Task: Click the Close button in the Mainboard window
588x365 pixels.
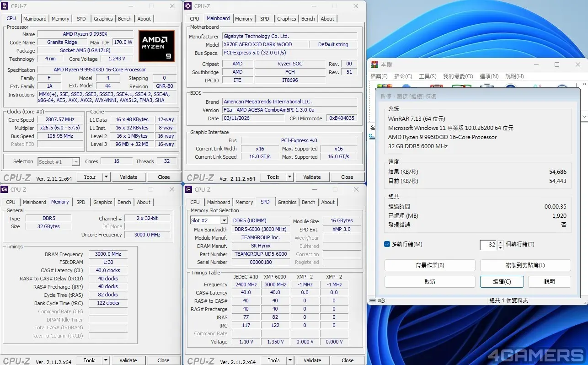Action: coord(347,177)
